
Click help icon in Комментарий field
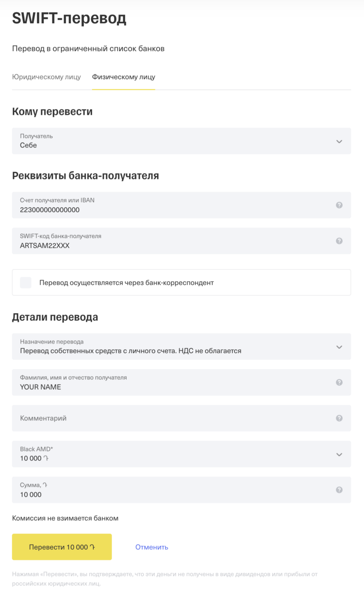pos(339,418)
